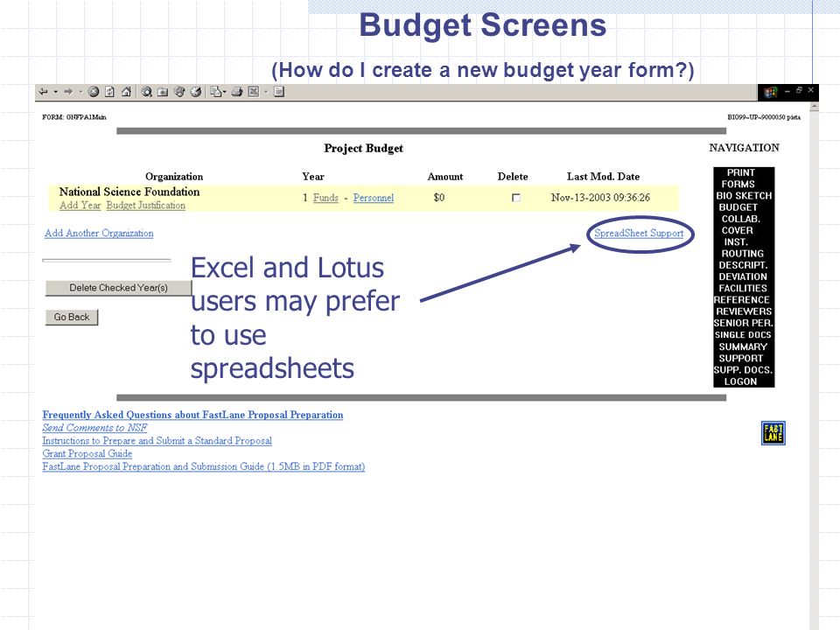
Task: Expand the Back history dropdown arrow
Action: point(55,92)
